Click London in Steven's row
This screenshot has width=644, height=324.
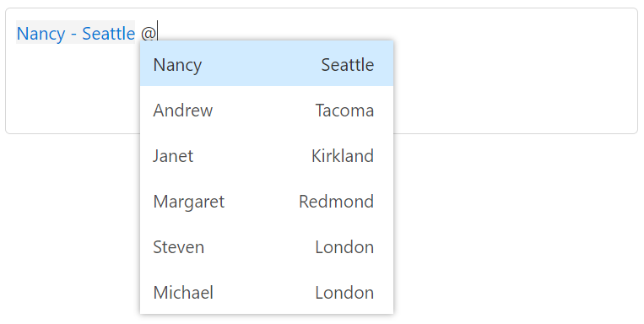(x=344, y=247)
